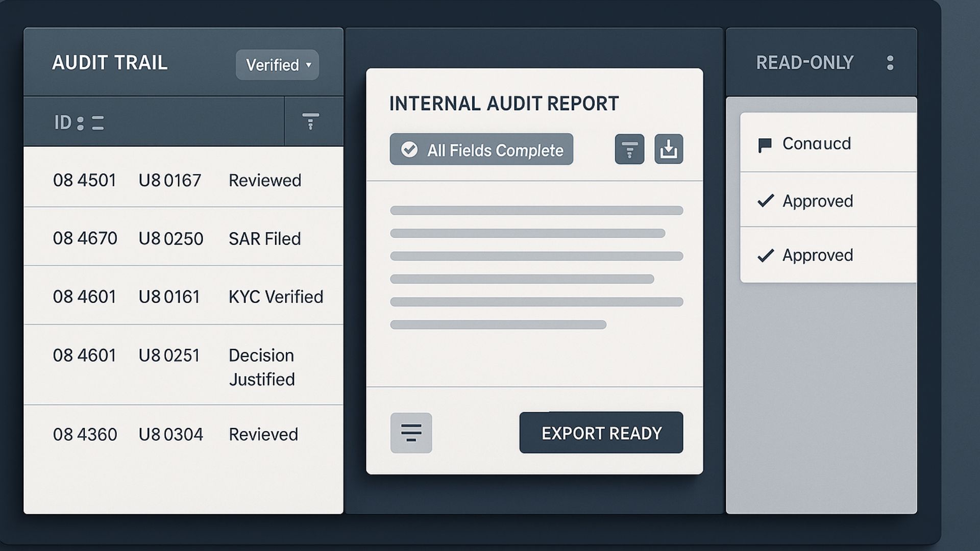Click the flag icon next to Conaucd
980x551 pixels.
(765, 145)
